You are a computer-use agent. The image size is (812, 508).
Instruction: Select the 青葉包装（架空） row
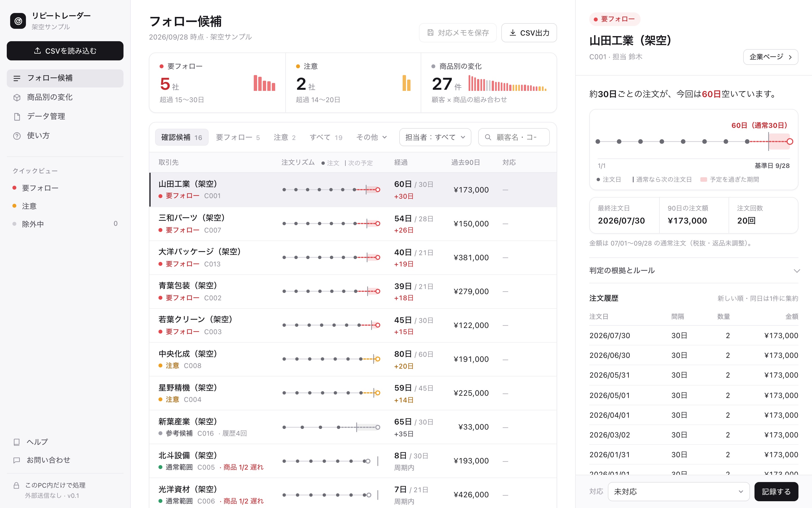[353, 292]
